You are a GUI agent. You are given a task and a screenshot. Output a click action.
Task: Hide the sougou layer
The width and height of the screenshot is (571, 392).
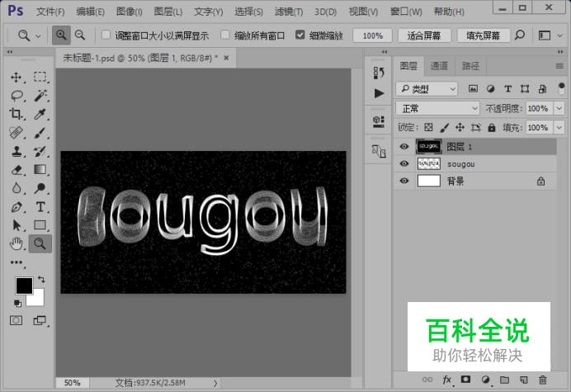point(403,163)
